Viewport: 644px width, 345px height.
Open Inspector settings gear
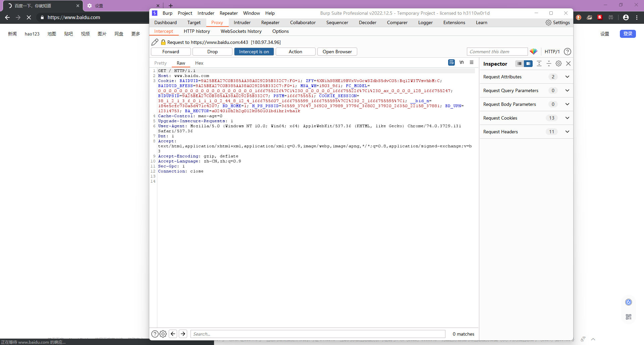558,64
